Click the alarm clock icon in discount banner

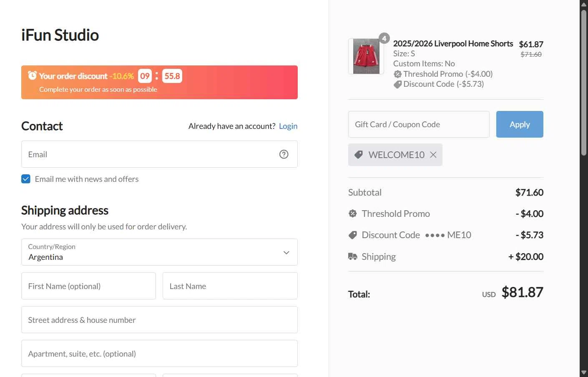click(32, 75)
